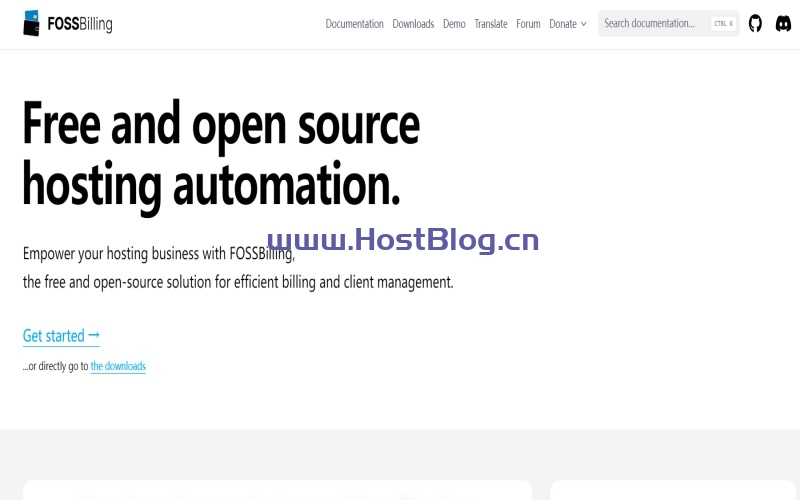This screenshot has height=500, width=800.
Task: Open the GitHub repository icon
Action: (x=755, y=23)
